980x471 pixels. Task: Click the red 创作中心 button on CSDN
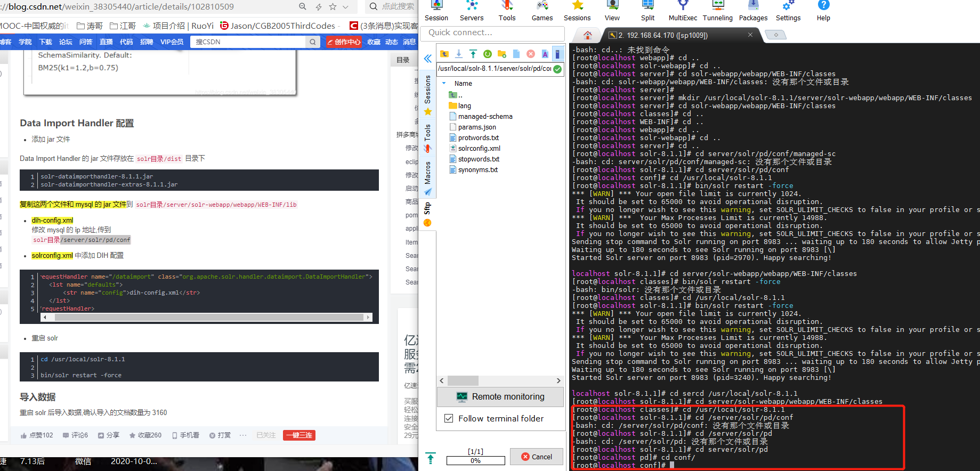(x=344, y=42)
